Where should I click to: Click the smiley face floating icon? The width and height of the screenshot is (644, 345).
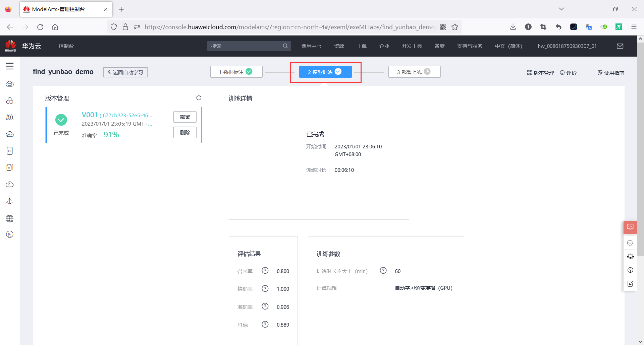click(630, 243)
